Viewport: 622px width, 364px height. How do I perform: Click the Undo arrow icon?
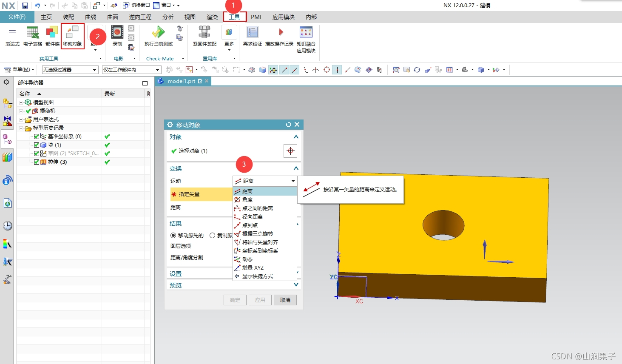(37, 6)
